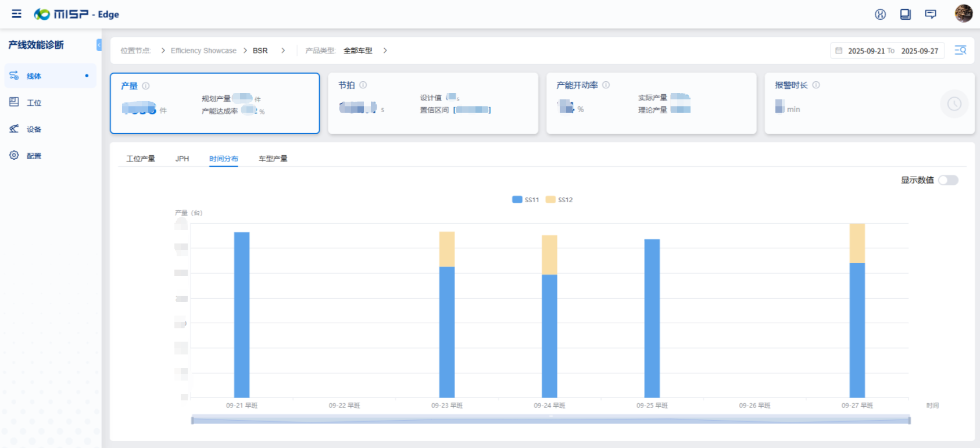Screen dimensions: 980x448
Task: Toggle SS12 series in chart legend
Action: pyautogui.click(x=559, y=200)
